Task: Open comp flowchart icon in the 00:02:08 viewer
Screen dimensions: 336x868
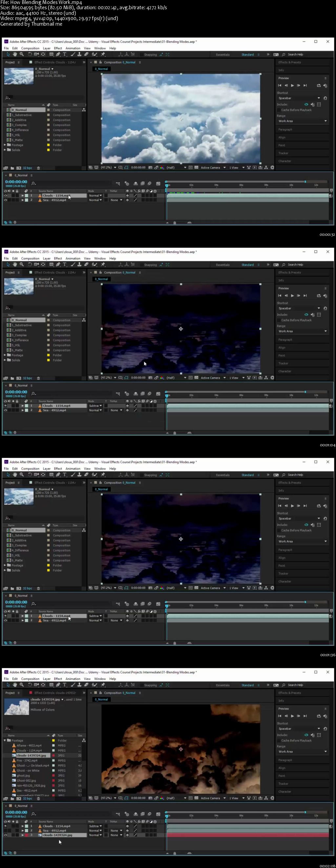Action: [266, 798]
